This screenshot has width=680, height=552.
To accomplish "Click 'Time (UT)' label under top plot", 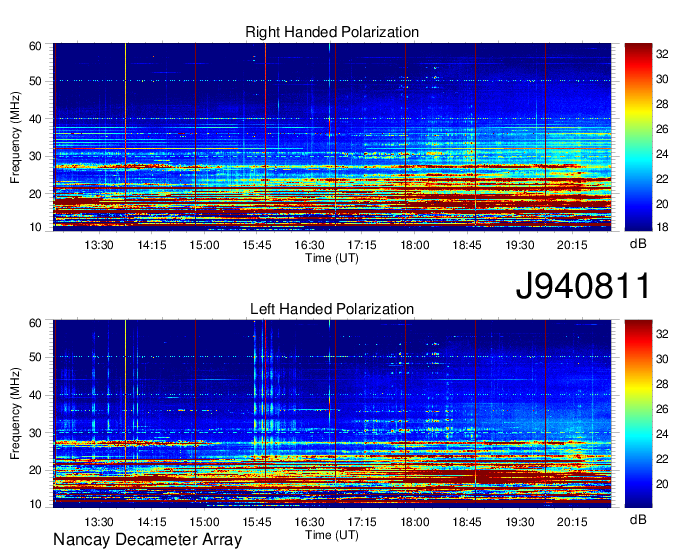I will [332, 258].
